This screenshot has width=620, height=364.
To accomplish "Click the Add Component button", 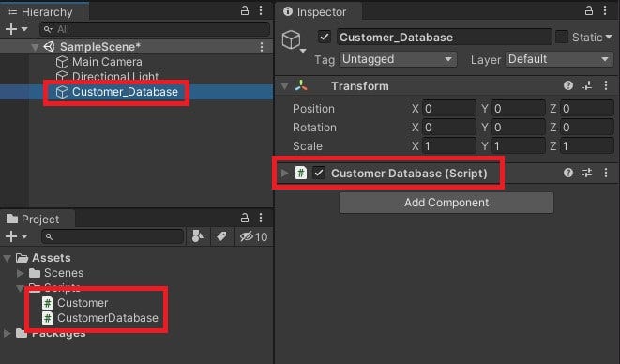I will tap(446, 203).
